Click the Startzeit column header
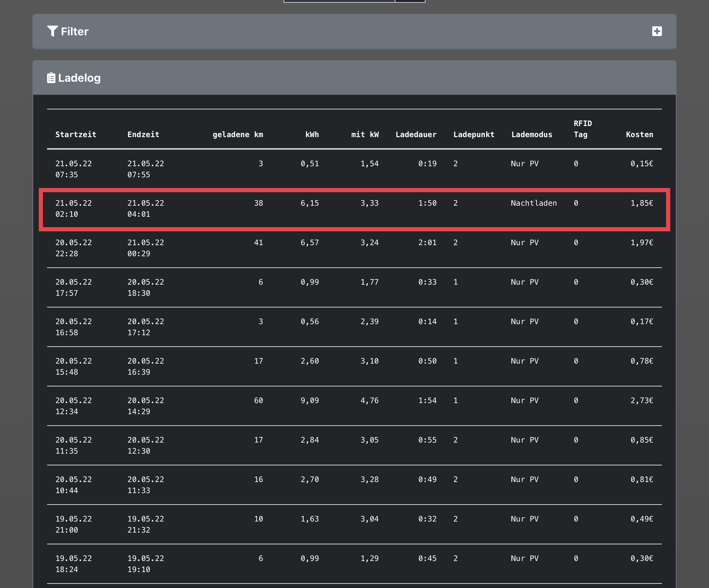 tap(76, 134)
